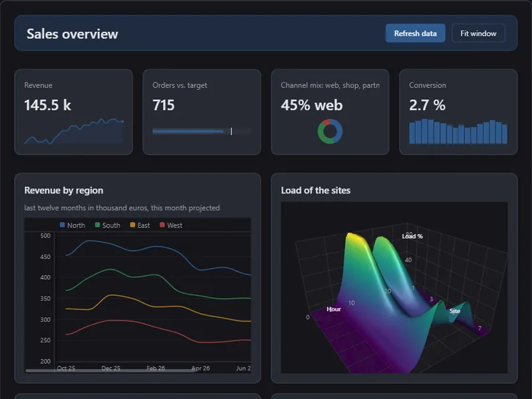Click the Oct 25 axis label
The width and height of the screenshot is (532, 399).
pos(66,368)
